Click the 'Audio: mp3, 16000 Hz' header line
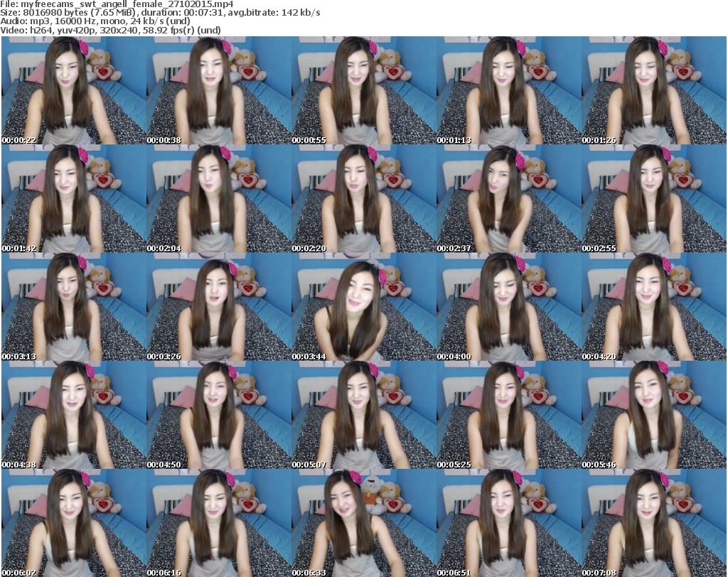Image resolution: width=728 pixels, height=577 pixels. tap(95, 21)
